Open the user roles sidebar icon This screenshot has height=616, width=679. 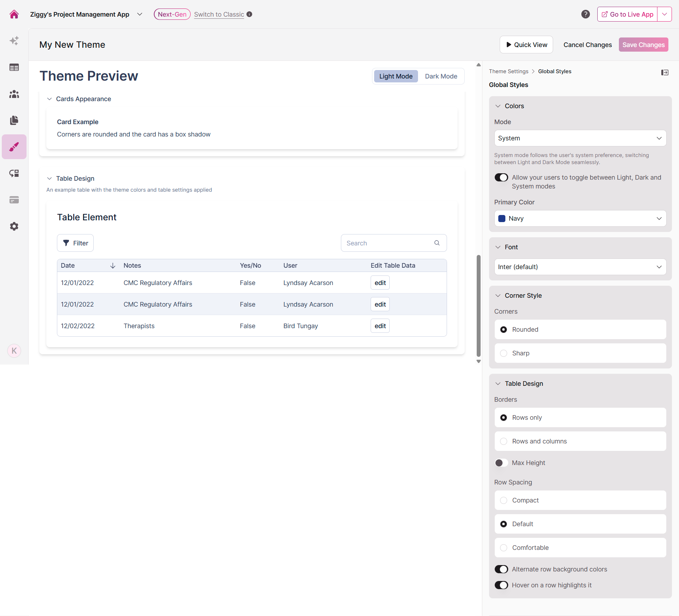pyautogui.click(x=14, y=94)
